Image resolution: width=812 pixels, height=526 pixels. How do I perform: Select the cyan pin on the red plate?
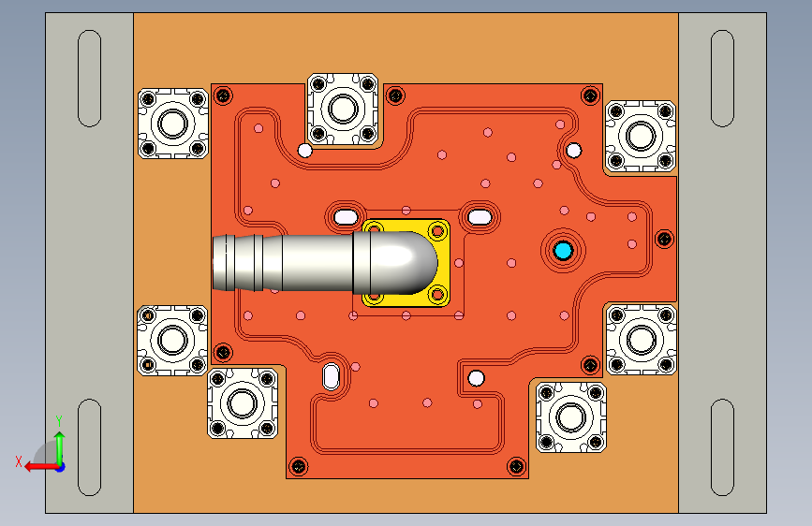point(563,251)
